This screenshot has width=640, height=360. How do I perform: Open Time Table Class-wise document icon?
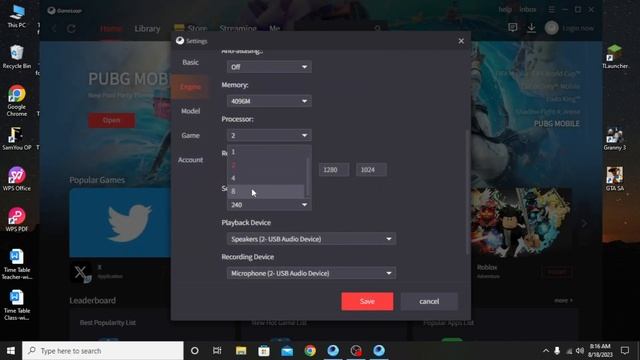tap(17, 305)
